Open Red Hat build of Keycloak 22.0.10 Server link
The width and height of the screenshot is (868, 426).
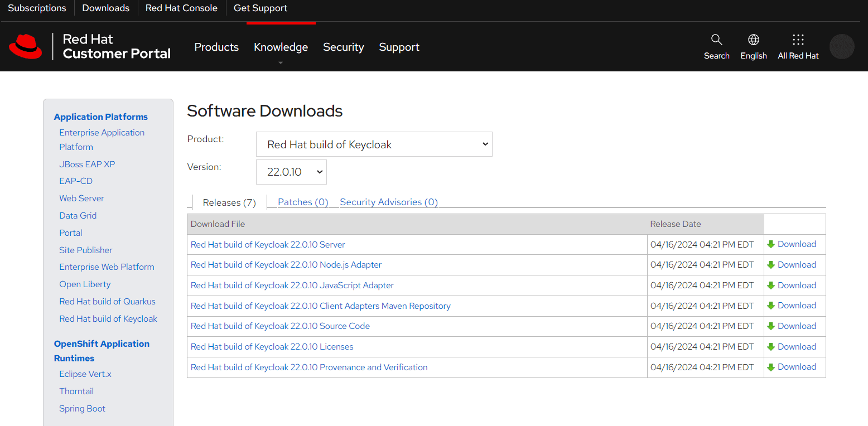(x=268, y=244)
